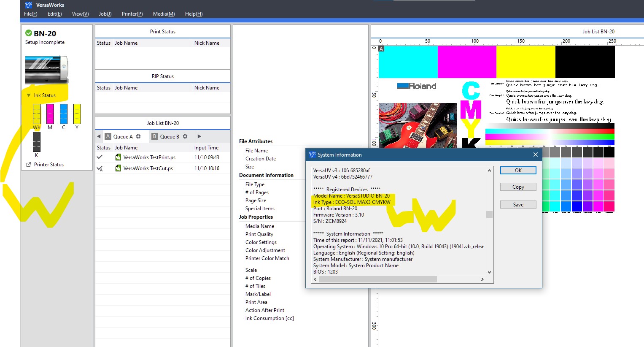Open the Edit menu
The image size is (644, 347).
click(54, 14)
